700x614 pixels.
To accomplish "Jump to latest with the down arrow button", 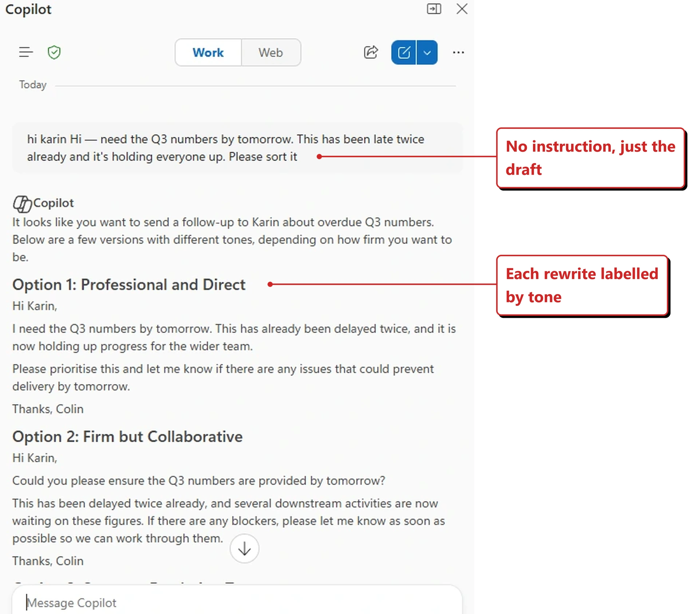I will 244,548.
